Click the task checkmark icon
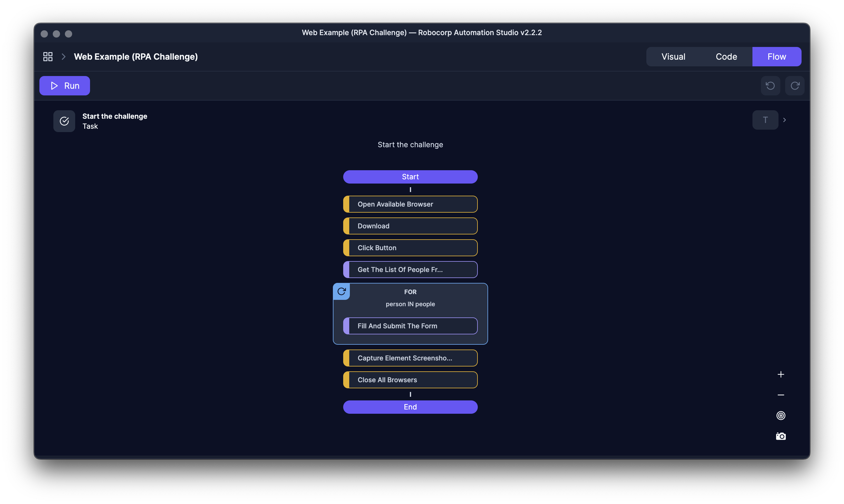This screenshot has height=504, width=844. coord(64,121)
